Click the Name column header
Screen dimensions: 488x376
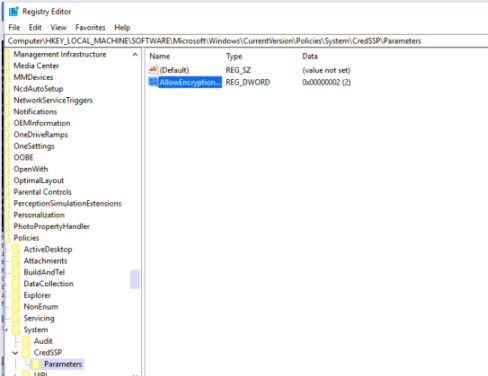(x=160, y=56)
